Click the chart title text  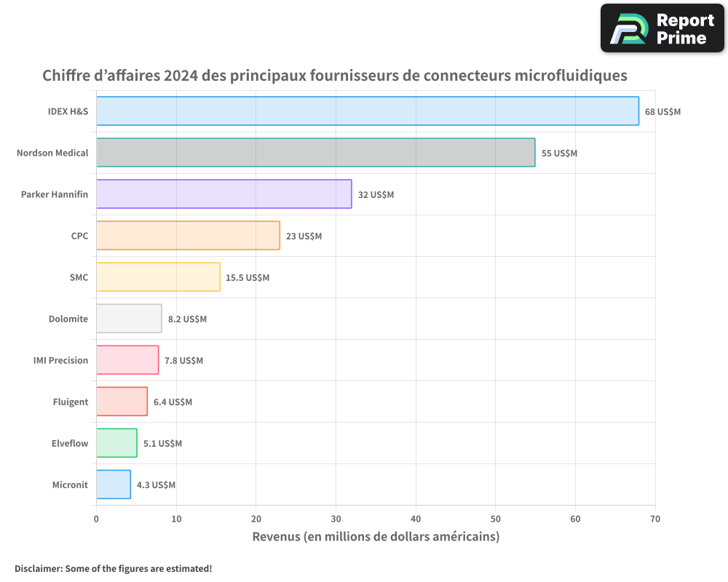tap(335, 75)
